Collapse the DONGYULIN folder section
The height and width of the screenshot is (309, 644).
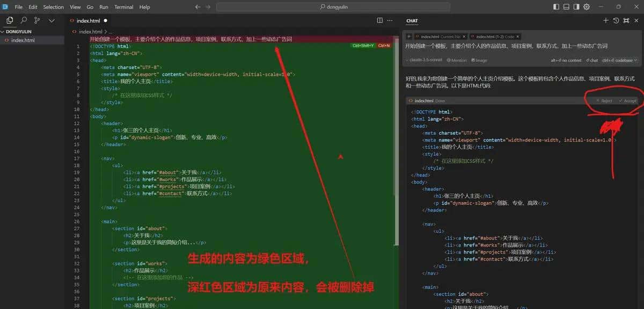(32, 32)
